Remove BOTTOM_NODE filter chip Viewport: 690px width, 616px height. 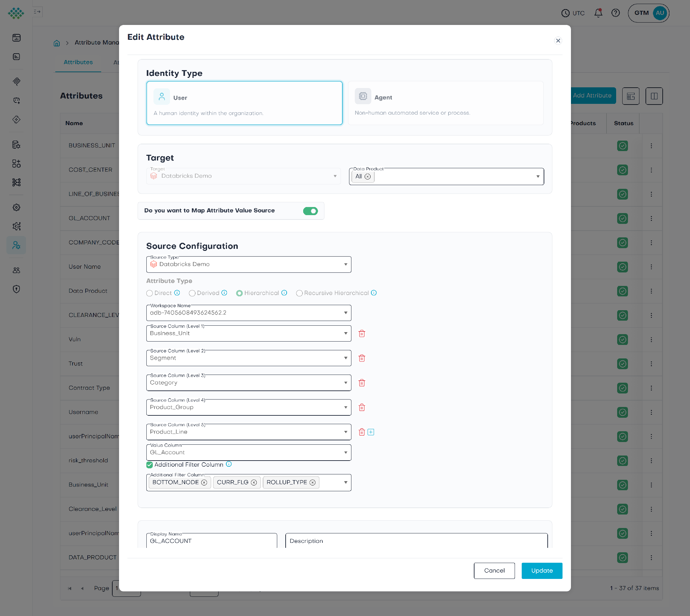point(204,482)
